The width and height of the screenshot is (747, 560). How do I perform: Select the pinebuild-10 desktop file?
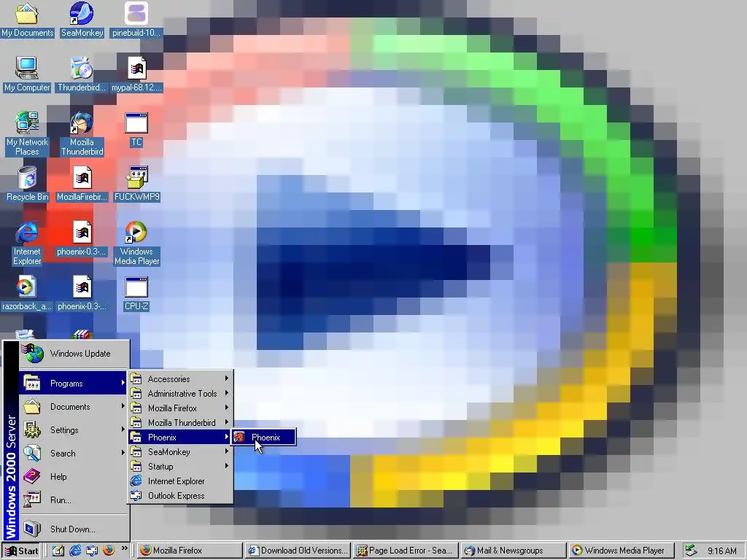136,19
